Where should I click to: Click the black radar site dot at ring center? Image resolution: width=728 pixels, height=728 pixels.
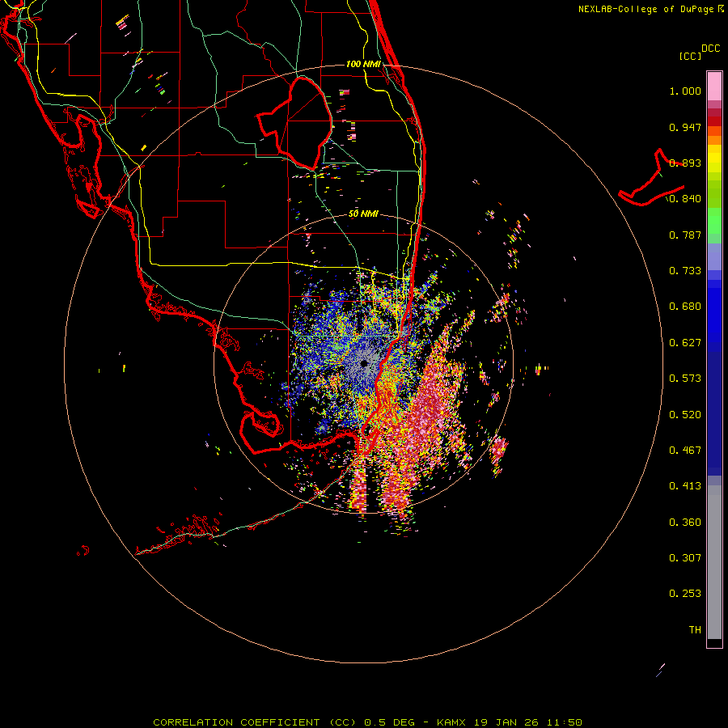364,363
